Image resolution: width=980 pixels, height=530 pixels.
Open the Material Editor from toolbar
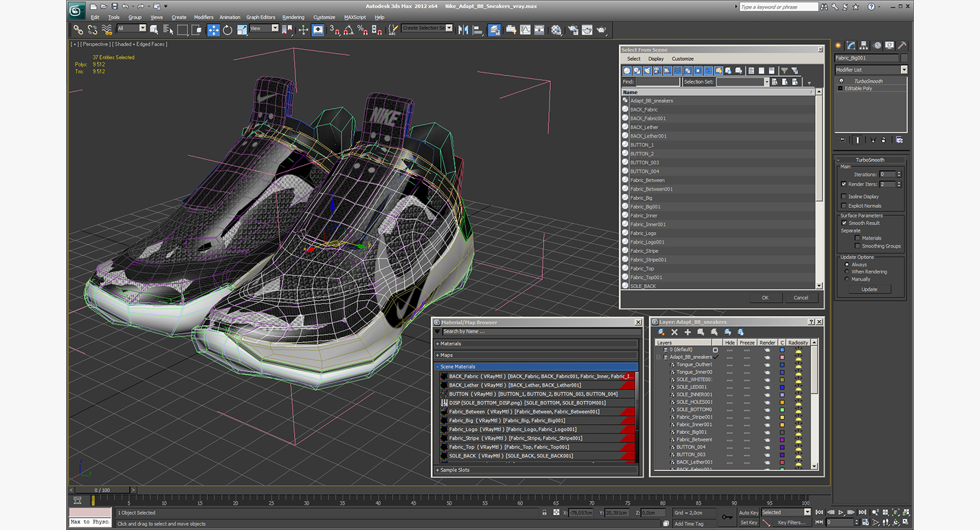pyautogui.click(x=556, y=30)
